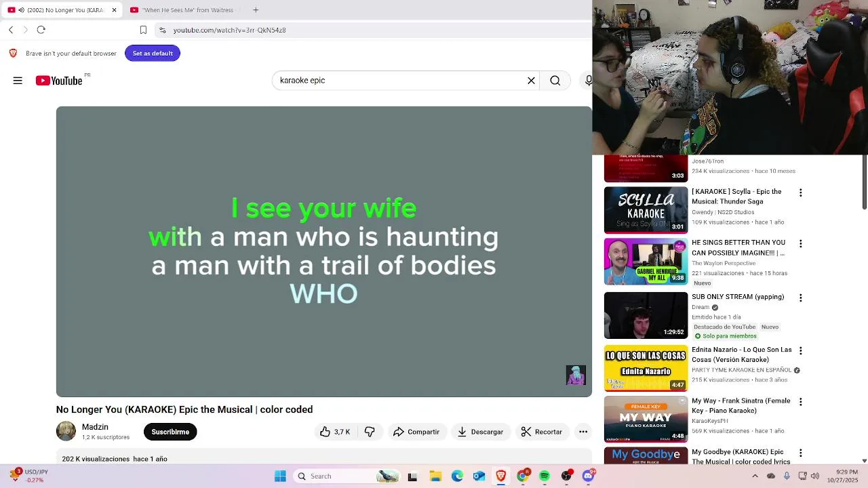
Task: Download video with Descargar button
Action: [x=481, y=432]
